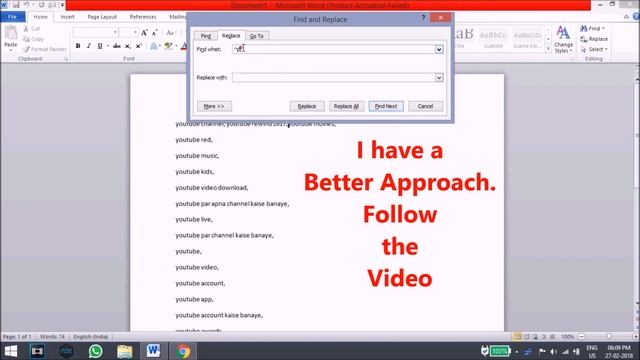
Task: Click the Find and Replace dialog help icon
Action: pyautogui.click(x=423, y=18)
